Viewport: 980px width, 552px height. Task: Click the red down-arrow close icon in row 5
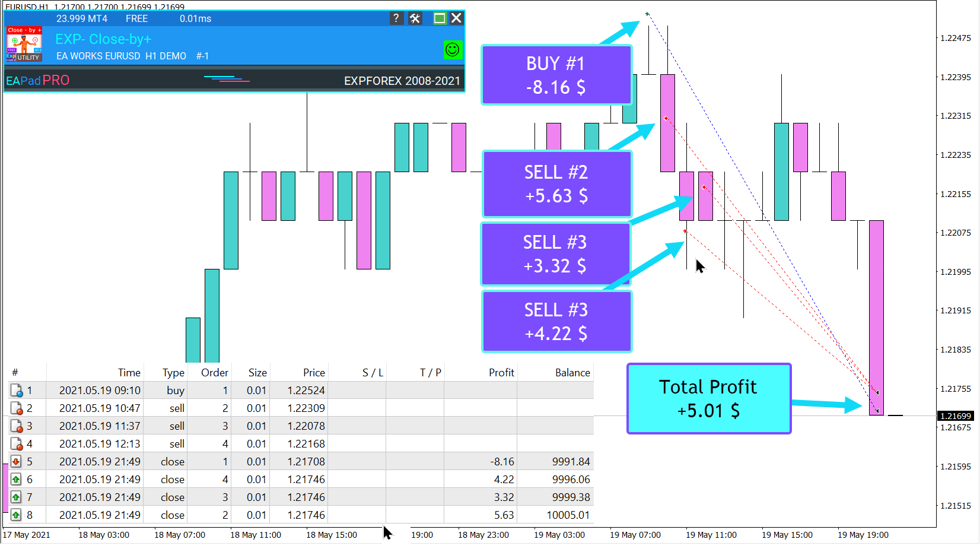(16, 462)
